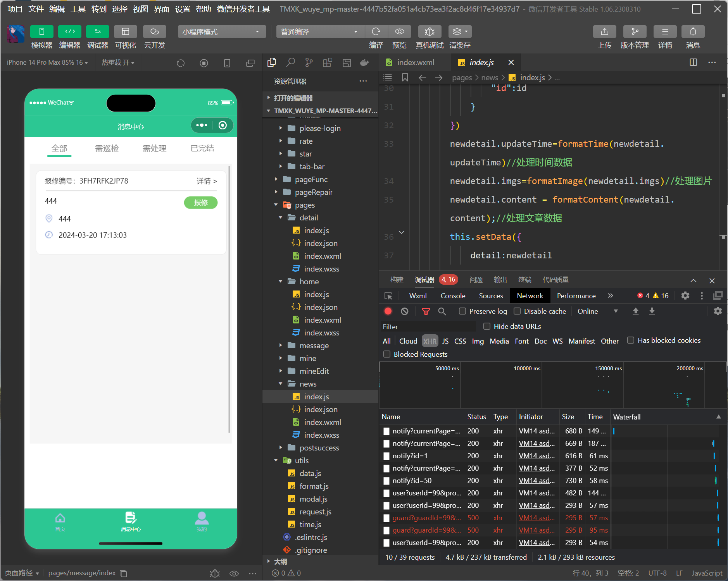Open DevTools settings gear icon

[685, 296]
